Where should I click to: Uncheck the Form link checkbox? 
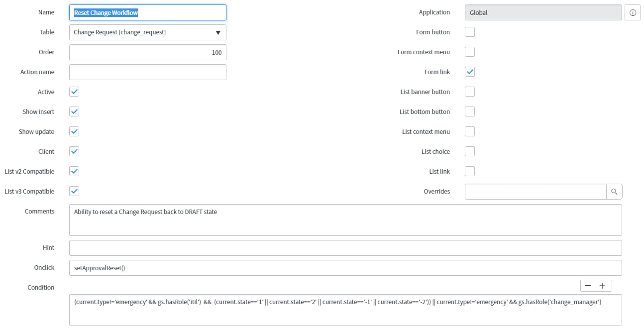(x=470, y=72)
